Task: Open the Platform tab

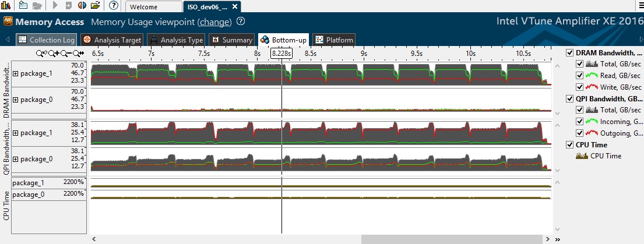Action: click(334, 40)
